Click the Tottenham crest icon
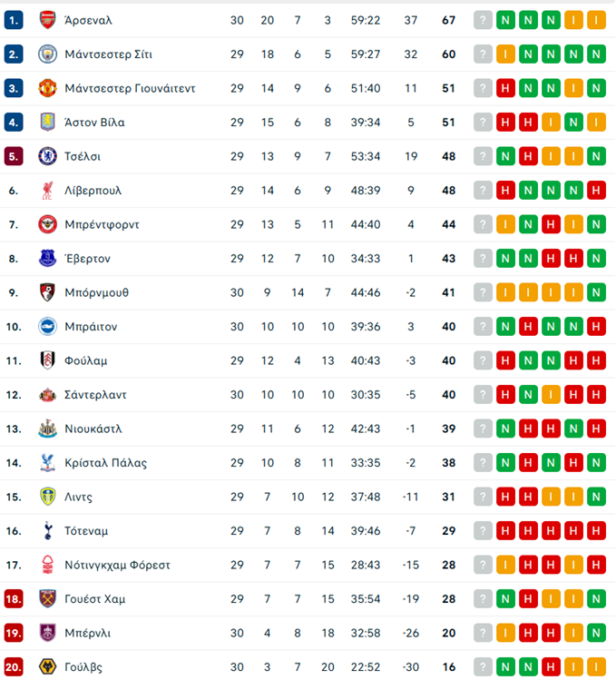Image resolution: width=616 pixels, height=680 pixels. (47, 531)
